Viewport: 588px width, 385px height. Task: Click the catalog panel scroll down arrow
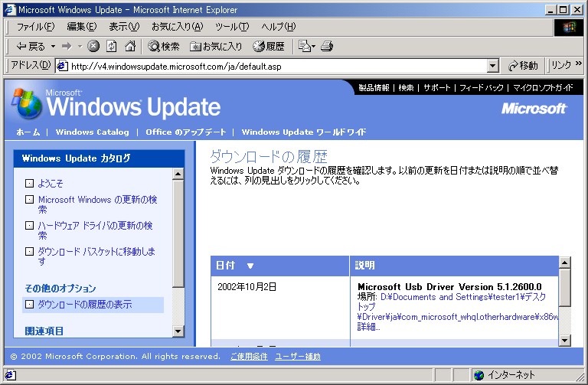point(178,331)
